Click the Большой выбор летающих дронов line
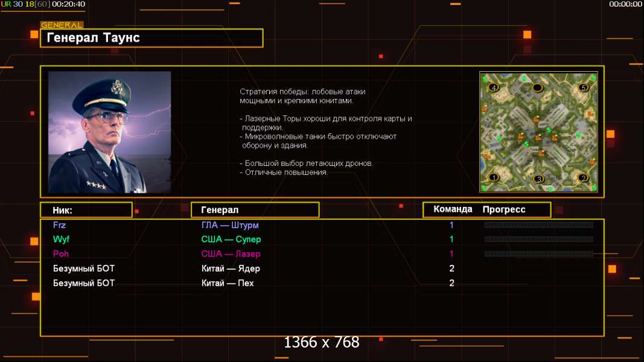Image resolution: width=644 pixels, height=362 pixels. click(307, 164)
